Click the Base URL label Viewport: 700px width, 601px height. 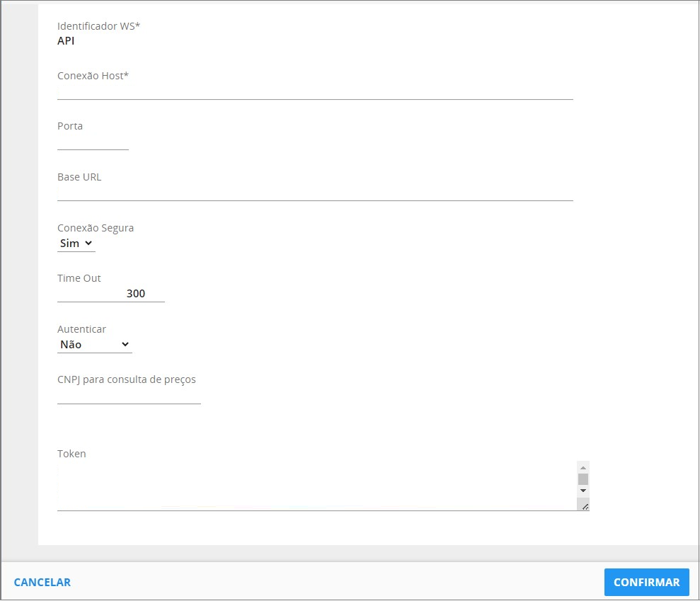[x=79, y=177]
